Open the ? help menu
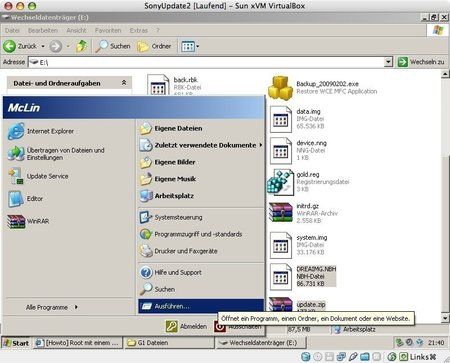The image size is (450, 363). pyautogui.click(x=158, y=30)
